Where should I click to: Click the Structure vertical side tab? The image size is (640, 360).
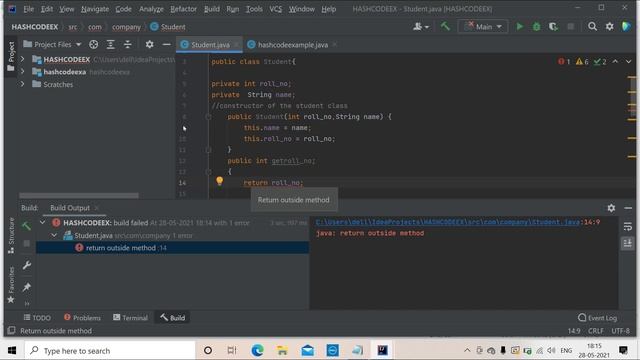[x=11, y=236]
